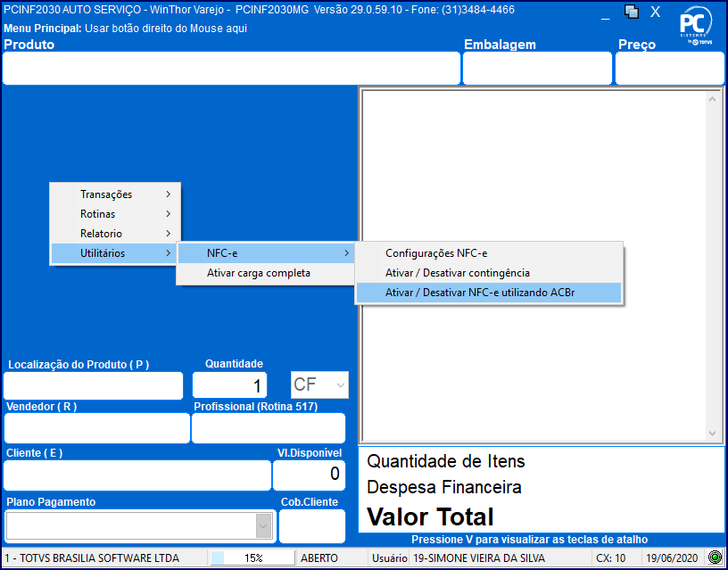Open the Relatorio submenu

pyautogui.click(x=115, y=234)
